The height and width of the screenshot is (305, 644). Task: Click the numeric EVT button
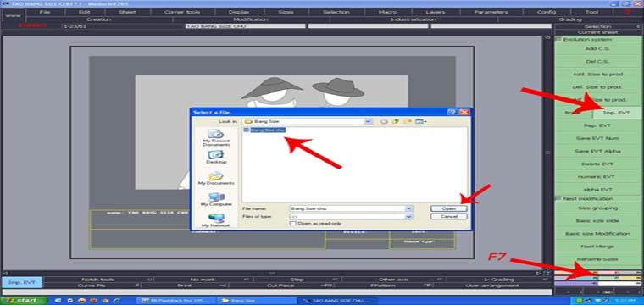[x=597, y=177]
